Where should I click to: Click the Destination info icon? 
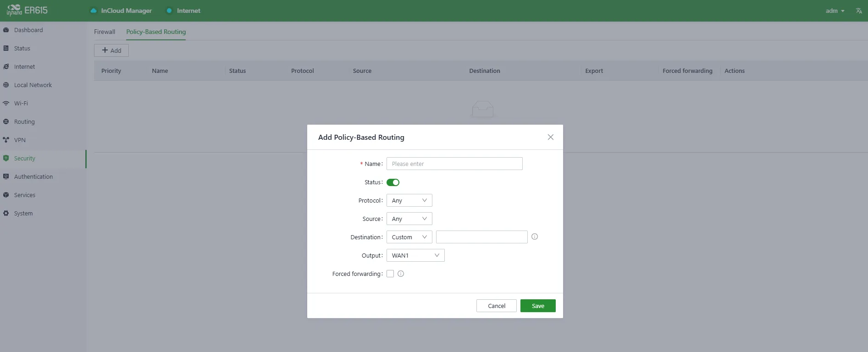tap(535, 236)
